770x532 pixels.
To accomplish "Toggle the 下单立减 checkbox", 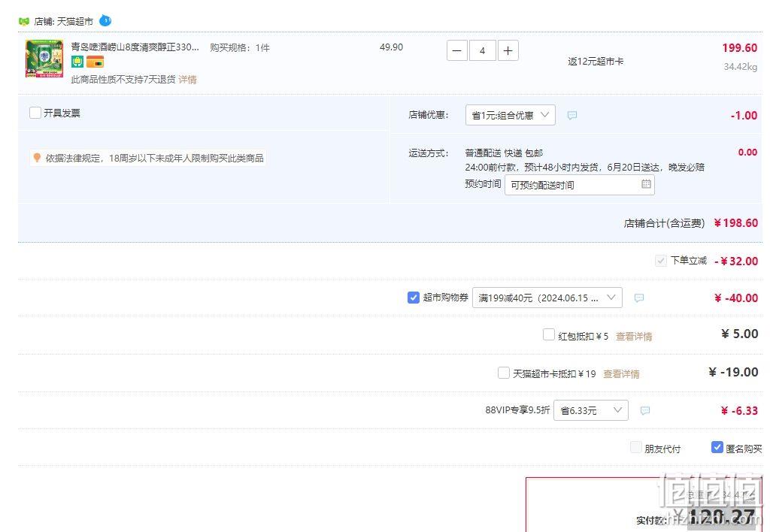I will [x=661, y=261].
